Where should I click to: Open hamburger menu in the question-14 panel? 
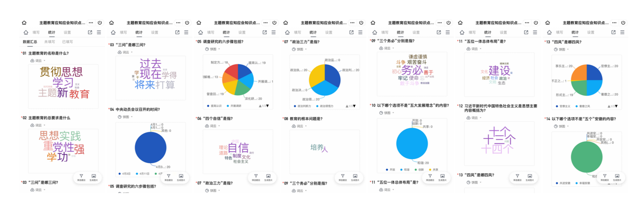622,32
